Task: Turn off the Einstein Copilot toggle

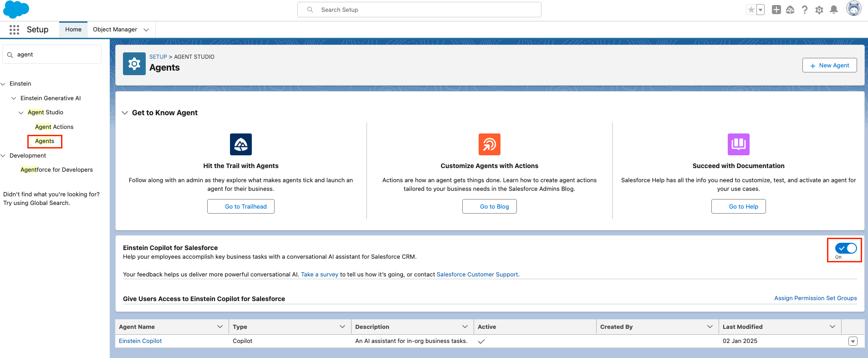Action: point(846,248)
